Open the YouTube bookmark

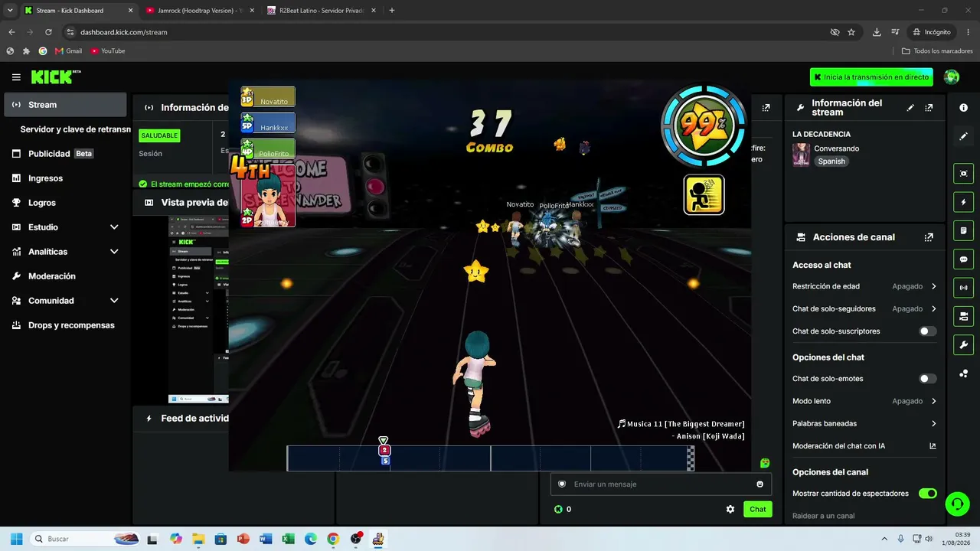click(107, 51)
